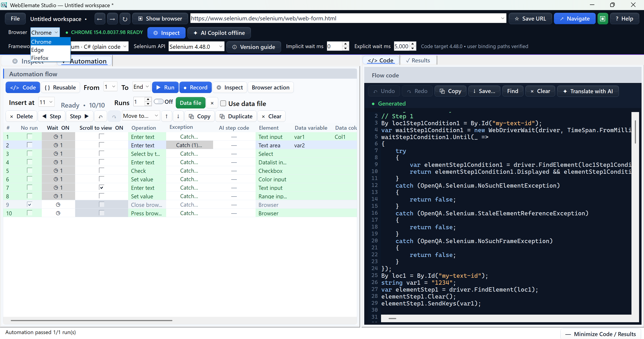Choose Firefox from the browser dropdown list
This screenshot has width=644, height=339.
50,58
